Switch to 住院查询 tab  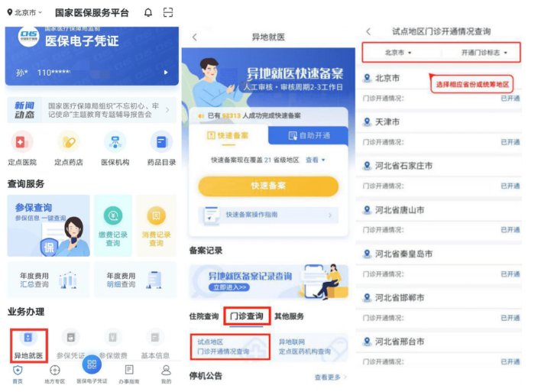pos(204,316)
